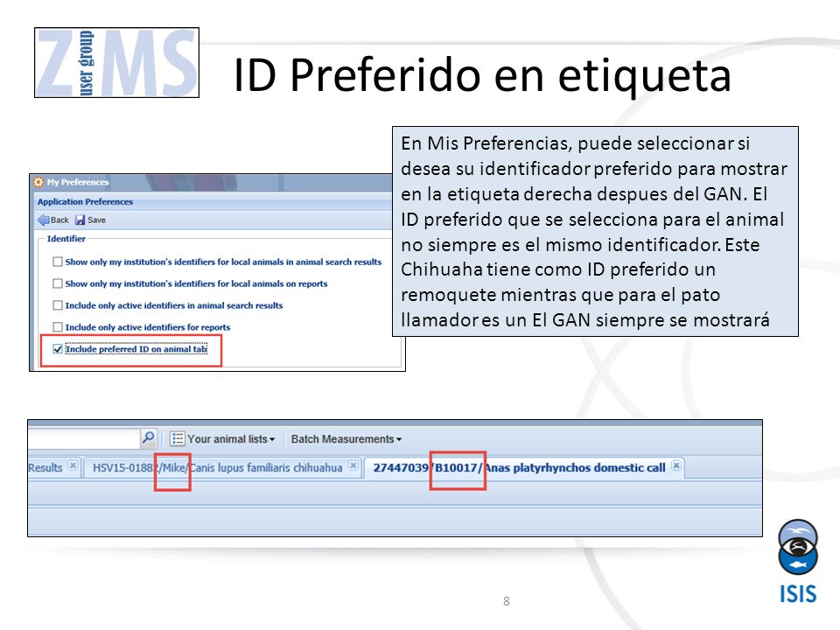840x630 pixels.
Task: Click the My Preferences gear icon
Action: [x=38, y=182]
